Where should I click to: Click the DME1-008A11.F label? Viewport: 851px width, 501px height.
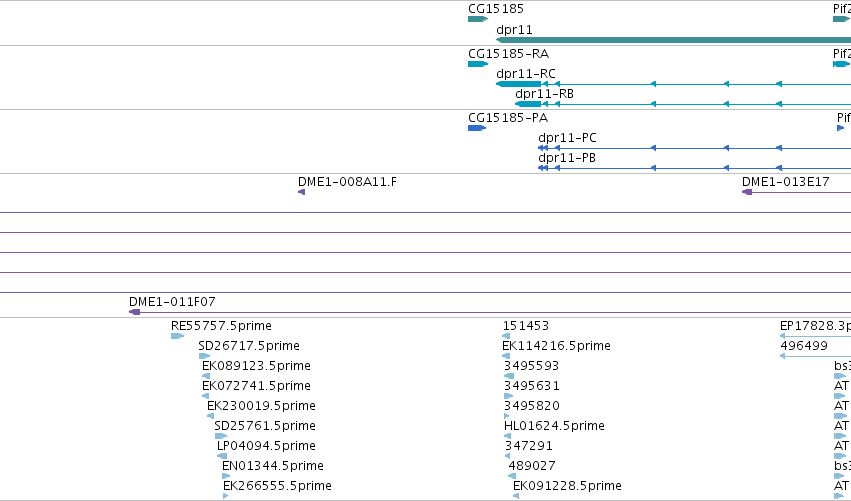[x=347, y=182]
